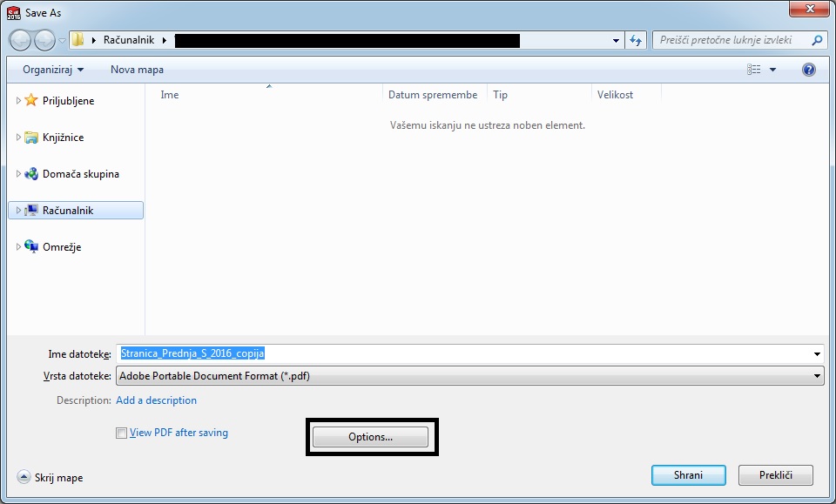Click the Options... button
The width and height of the screenshot is (836, 504).
click(370, 437)
